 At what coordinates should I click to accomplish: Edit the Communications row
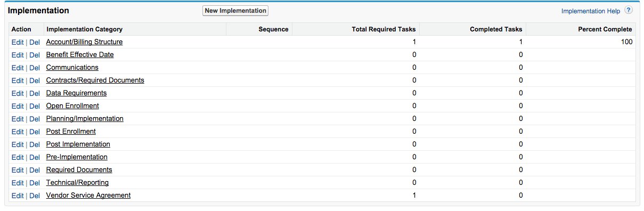(17, 68)
